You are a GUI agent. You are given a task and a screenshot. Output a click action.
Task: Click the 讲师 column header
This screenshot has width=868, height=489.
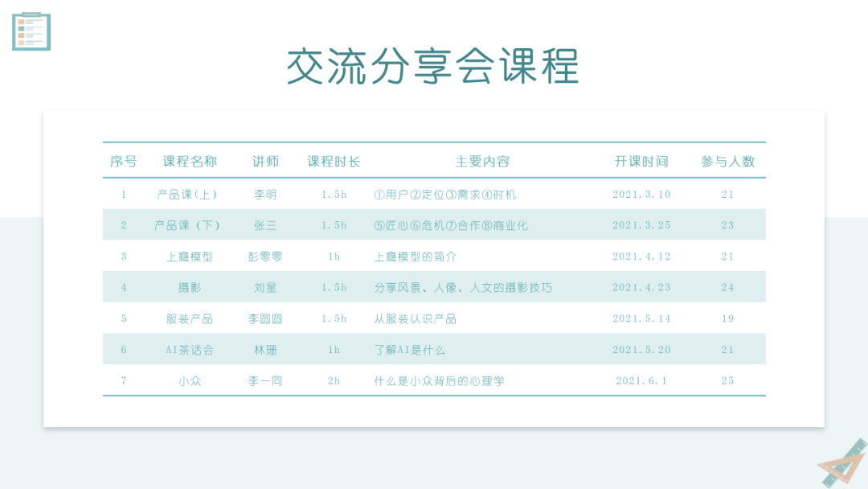click(x=265, y=161)
